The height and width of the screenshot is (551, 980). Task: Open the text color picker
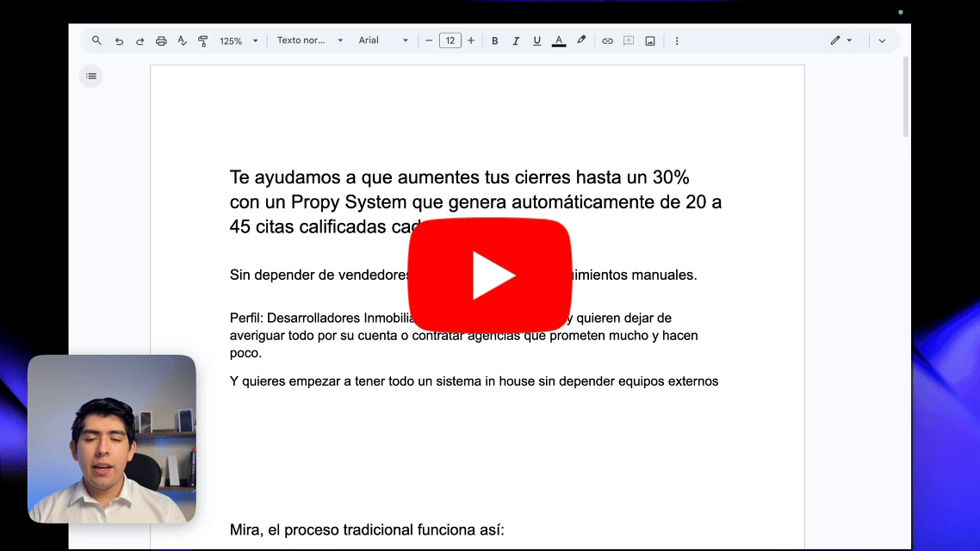pyautogui.click(x=559, y=40)
